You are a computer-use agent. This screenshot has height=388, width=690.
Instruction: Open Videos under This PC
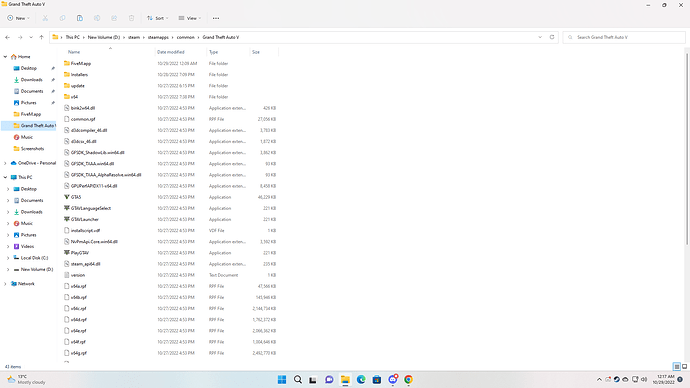[x=27, y=246]
